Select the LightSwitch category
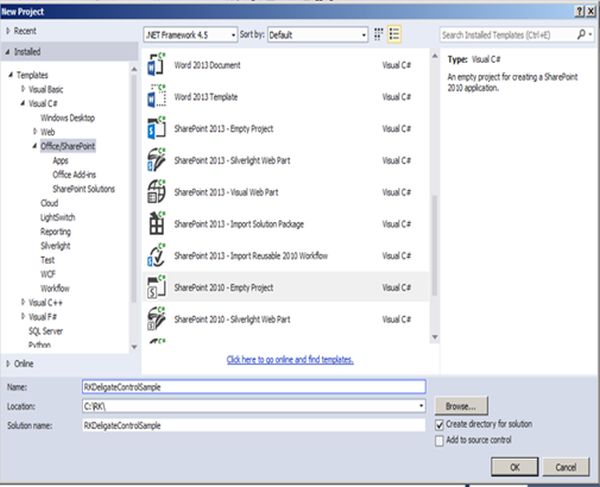Screen dimensions: 600x487 click(x=58, y=217)
